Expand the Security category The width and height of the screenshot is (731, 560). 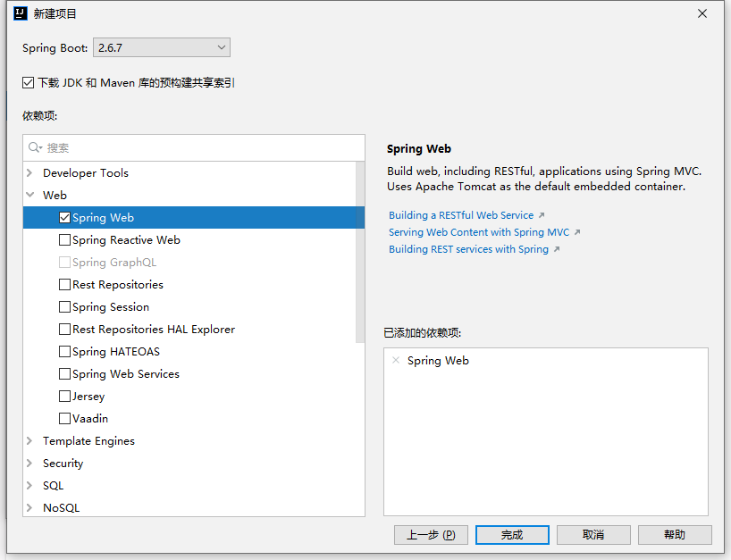pyautogui.click(x=29, y=464)
